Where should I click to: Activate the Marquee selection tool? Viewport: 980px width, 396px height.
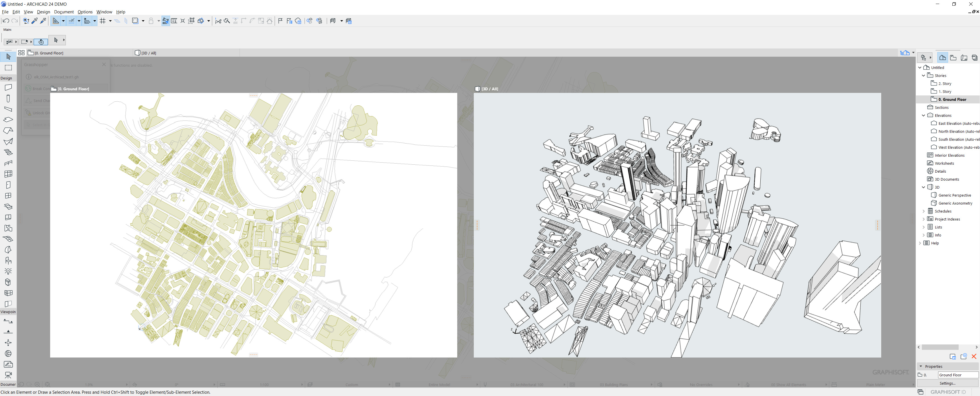[8, 68]
